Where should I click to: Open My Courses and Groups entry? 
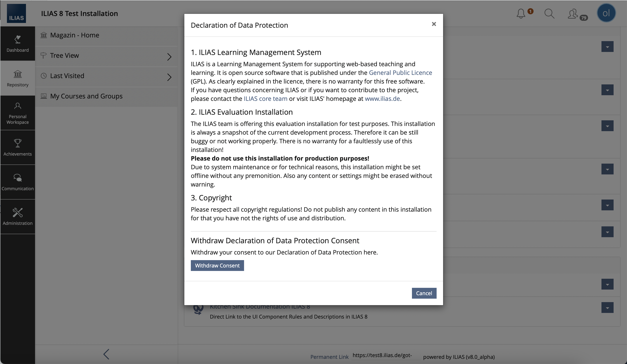point(86,96)
